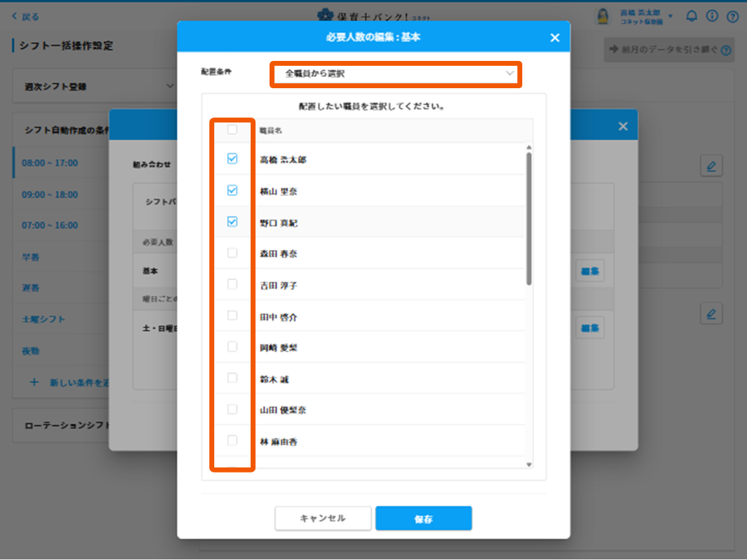
Task: Click the lower pencil edit icon at right
Action: (711, 314)
